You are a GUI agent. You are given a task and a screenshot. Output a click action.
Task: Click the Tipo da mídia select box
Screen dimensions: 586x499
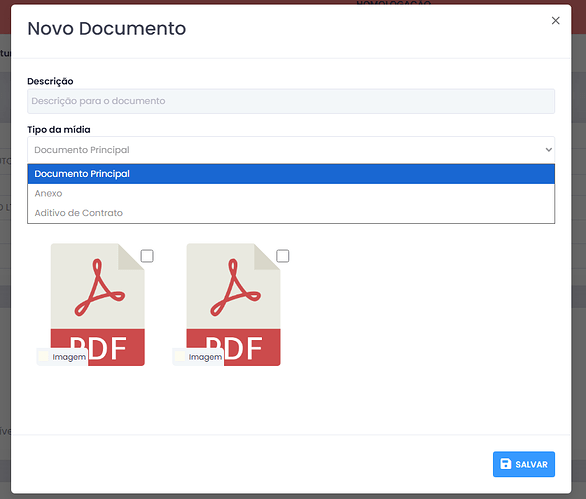(291, 150)
